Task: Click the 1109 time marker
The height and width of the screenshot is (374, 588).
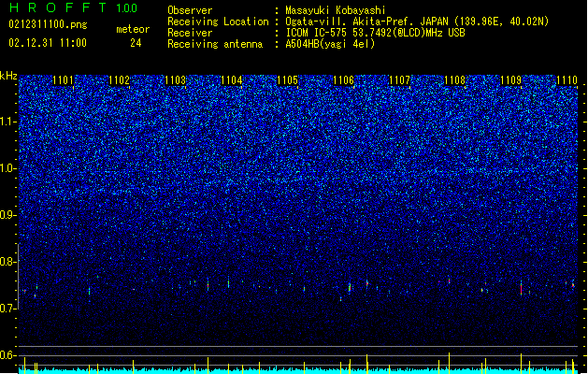Action: [x=511, y=80]
